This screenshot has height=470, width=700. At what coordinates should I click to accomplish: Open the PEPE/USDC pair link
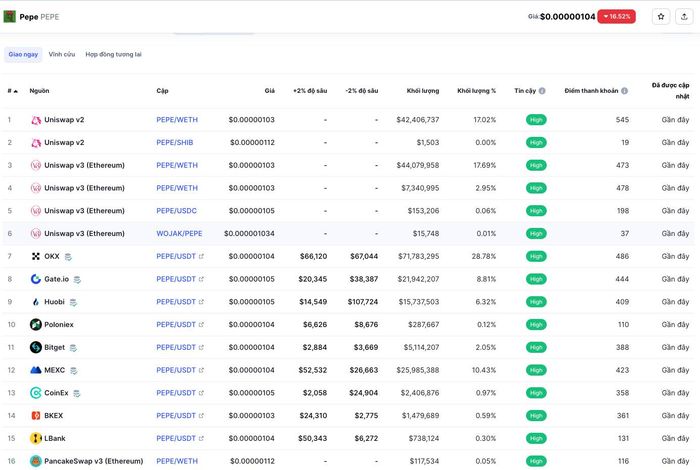176,211
